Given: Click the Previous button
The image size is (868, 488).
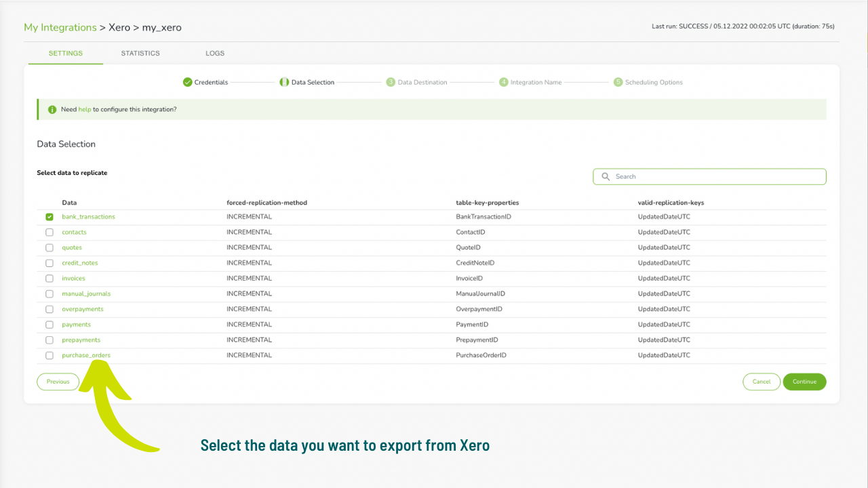Looking at the screenshot, I should 58,382.
